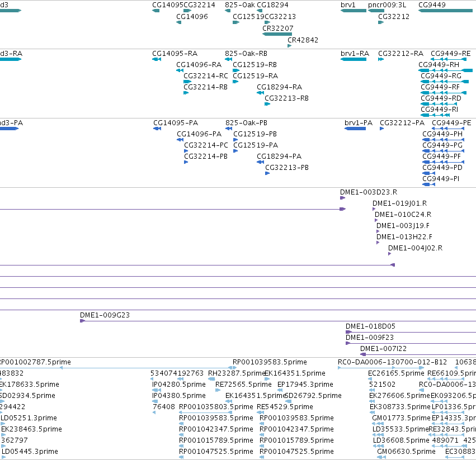Select the CG32213-RB transcript label
The image size is (476, 460).
click(286, 98)
